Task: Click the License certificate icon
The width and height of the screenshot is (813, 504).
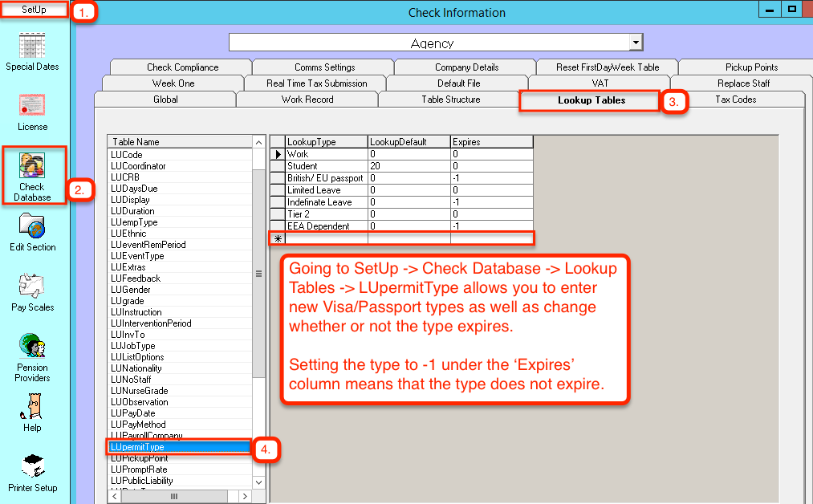Action: 32,105
